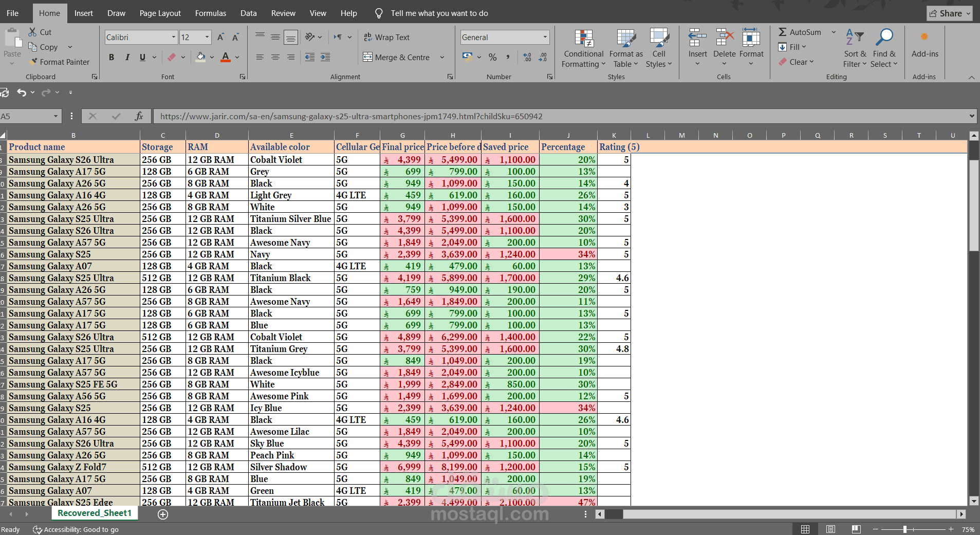Apply Accounting Number Format
The image size is (980, 535).
tap(467, 57)
